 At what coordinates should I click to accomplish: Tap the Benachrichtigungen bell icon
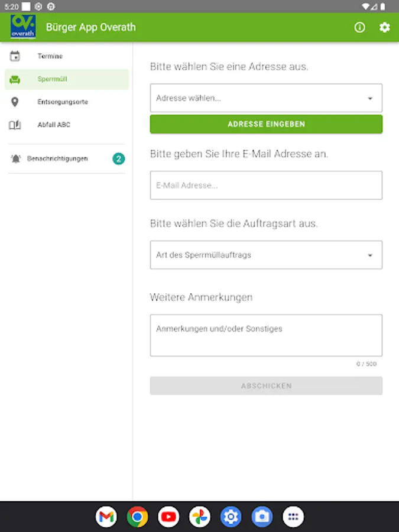point(15,158)
